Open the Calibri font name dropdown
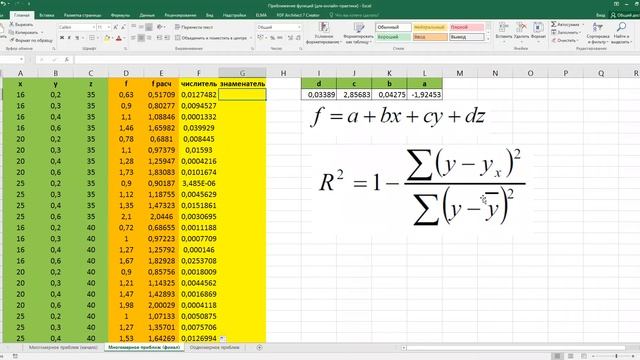The height and width of the screenshot is (360, 640). [93, 27]
